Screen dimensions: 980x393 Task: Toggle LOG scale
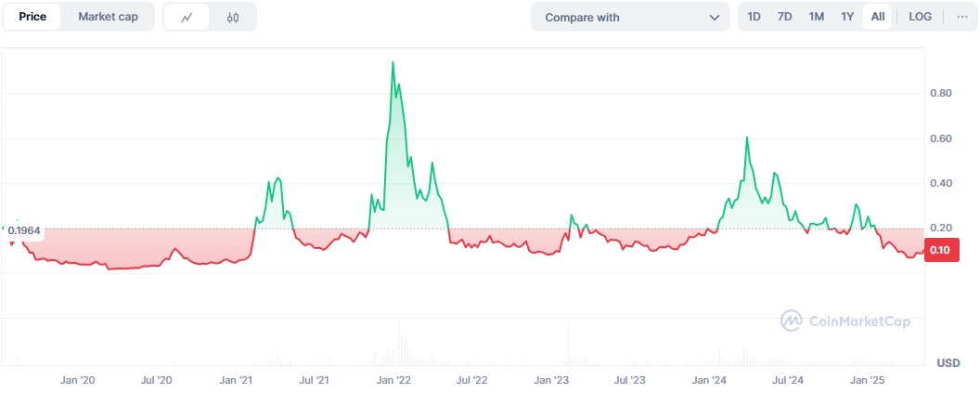[x=920, y=17]
